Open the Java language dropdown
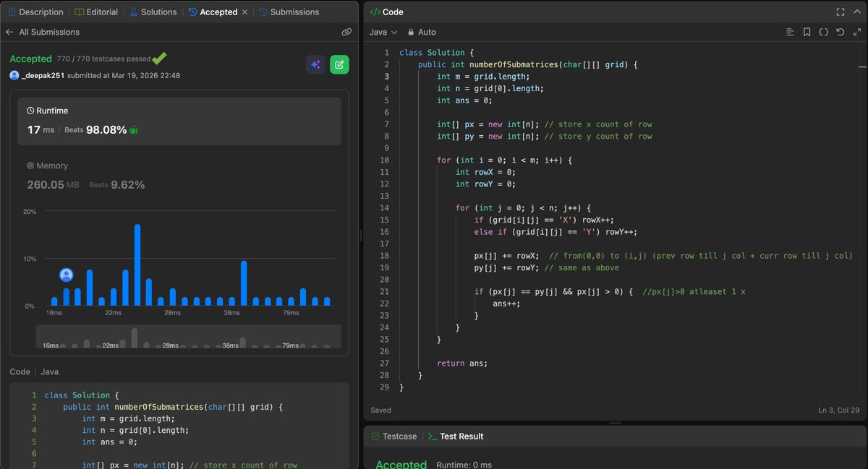This screenshot has height=469, width=868. point(383,32)
